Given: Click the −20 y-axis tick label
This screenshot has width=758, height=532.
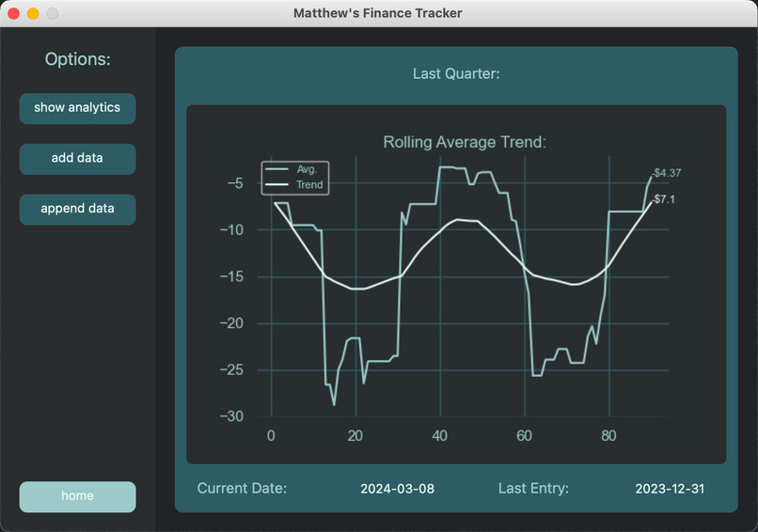Looking at the screenshot, I should pos(232,323).
